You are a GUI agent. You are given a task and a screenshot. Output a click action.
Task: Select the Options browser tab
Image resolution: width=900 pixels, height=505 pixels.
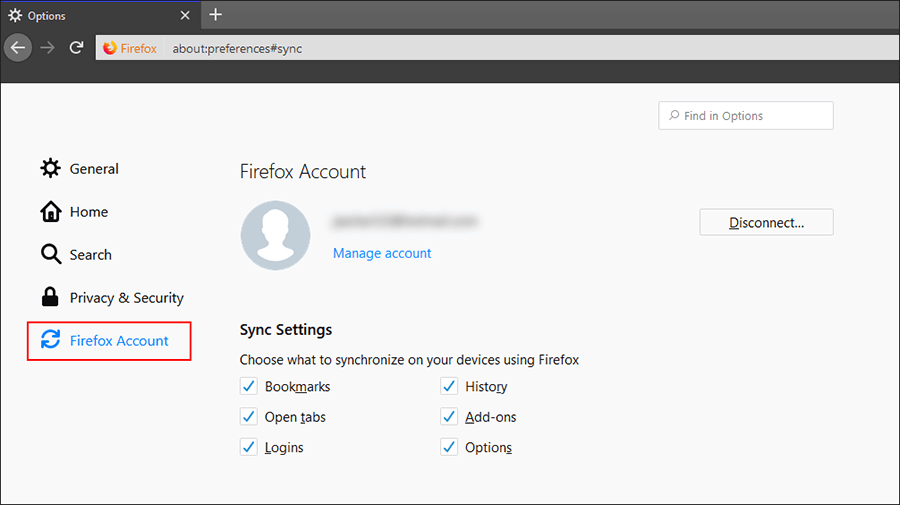point(100,15)
